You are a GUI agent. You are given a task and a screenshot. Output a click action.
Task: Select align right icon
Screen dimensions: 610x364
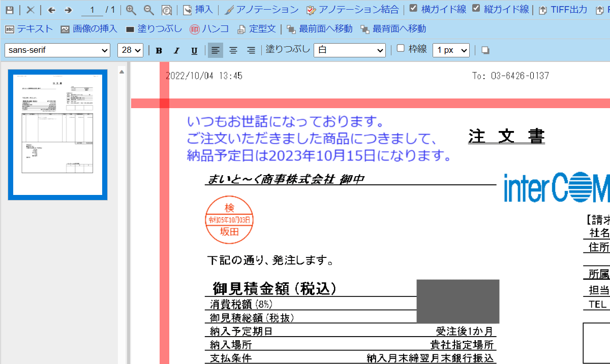coord(251,50)
